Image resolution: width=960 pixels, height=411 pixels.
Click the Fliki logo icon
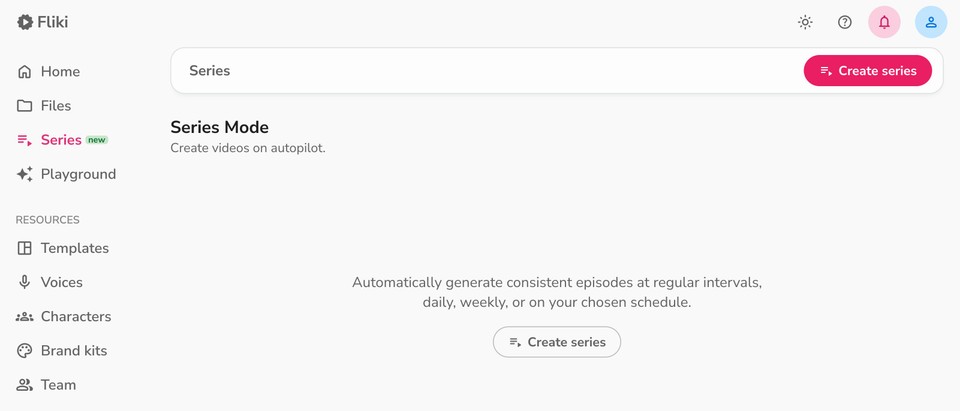[25, 22]
